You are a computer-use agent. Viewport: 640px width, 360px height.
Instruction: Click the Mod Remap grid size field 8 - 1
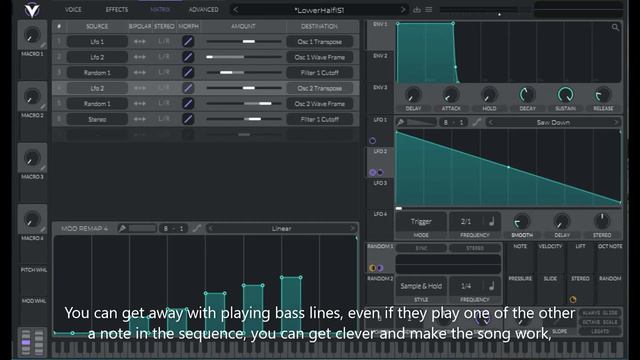click(x=173, y=229)
